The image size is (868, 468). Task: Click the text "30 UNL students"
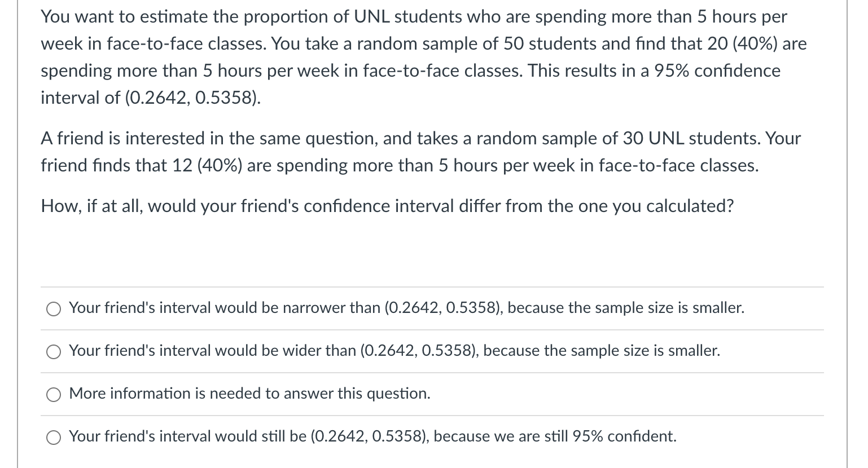pyautogui.click(x=691, y=139)
